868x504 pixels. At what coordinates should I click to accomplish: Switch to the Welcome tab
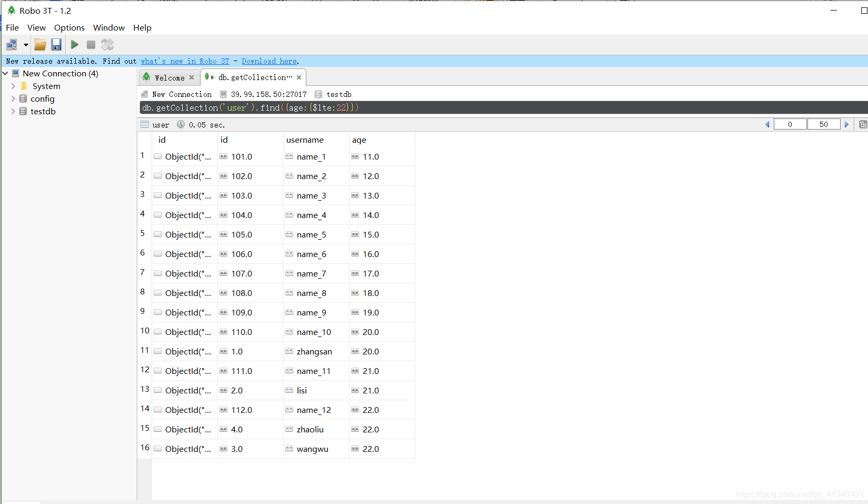[169, 77]
